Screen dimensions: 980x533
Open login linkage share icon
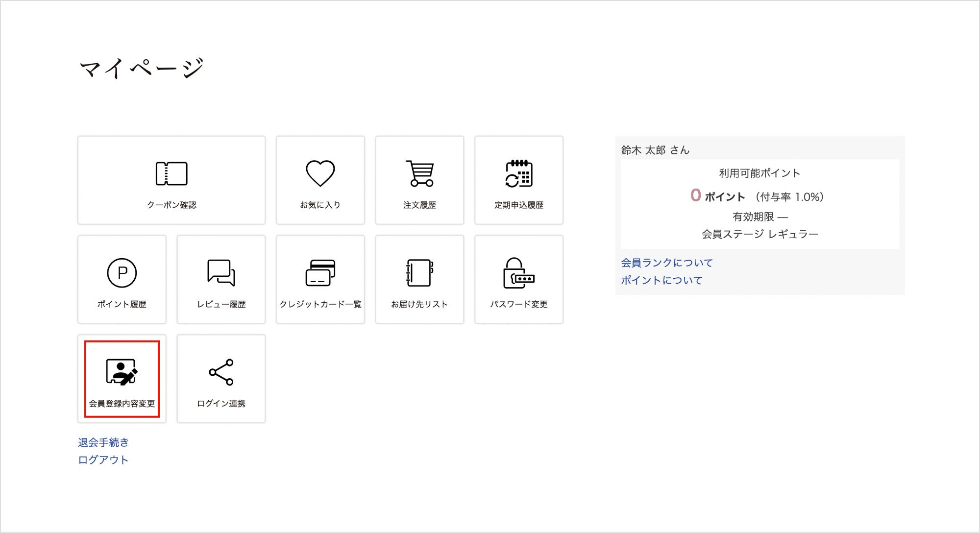(x=221, y=372)
